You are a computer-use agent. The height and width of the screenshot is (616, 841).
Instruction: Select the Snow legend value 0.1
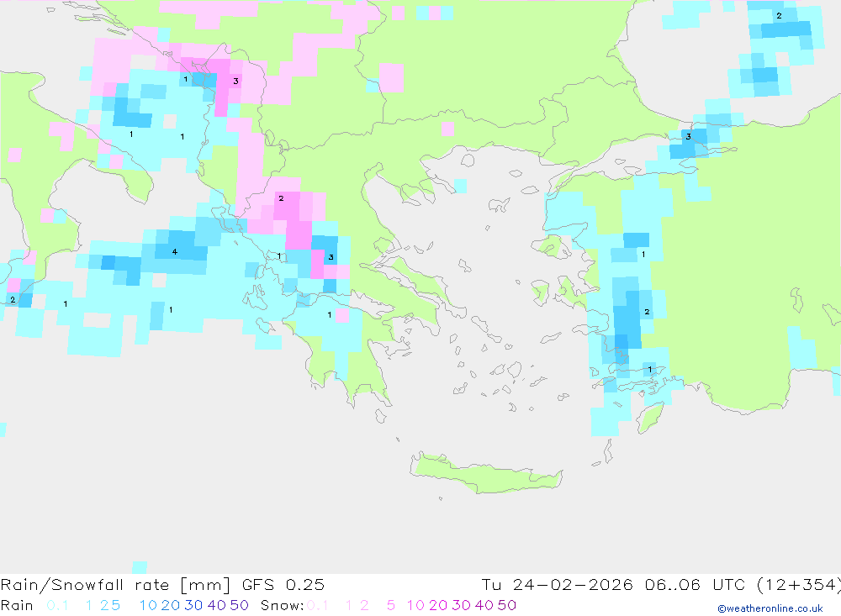pyautogui.click(x=318, y=605)
